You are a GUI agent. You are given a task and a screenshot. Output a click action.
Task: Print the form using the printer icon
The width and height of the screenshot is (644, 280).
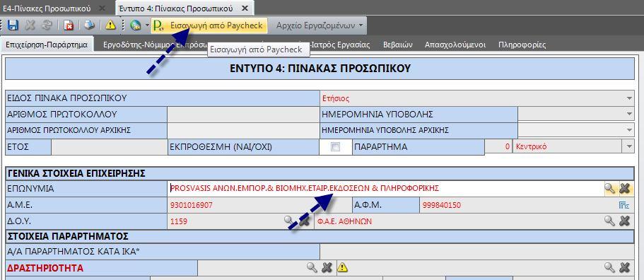(x=89, y=25)
